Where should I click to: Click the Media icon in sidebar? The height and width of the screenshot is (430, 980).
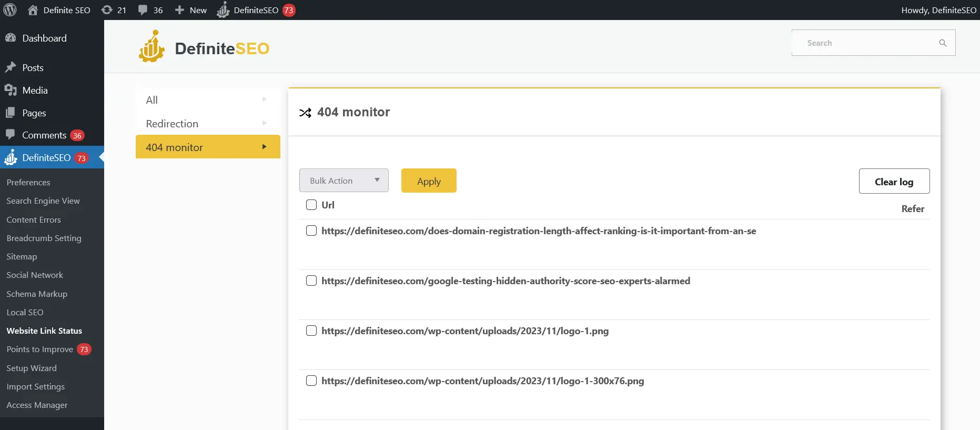11,90
